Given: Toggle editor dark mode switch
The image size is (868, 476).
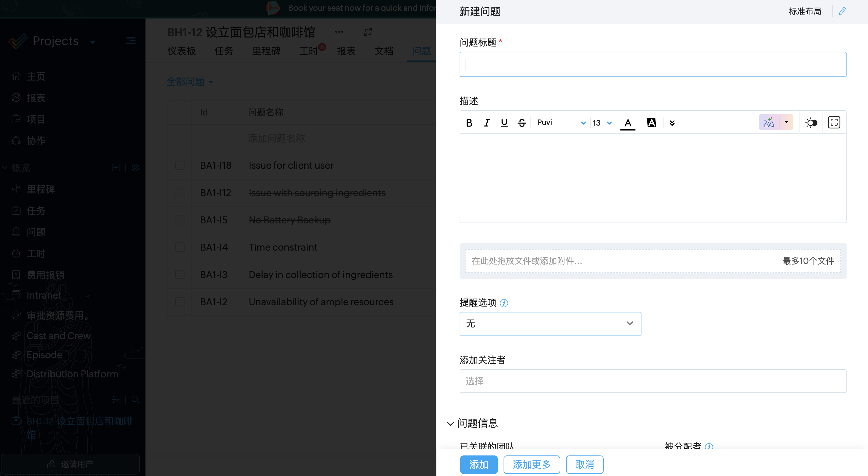Looking at the screenshot, I should 811,123.
